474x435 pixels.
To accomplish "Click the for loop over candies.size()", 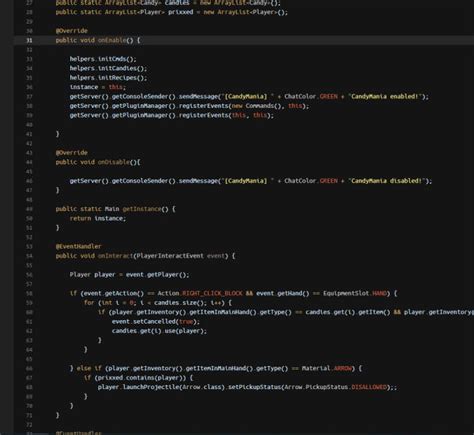I will click(x=158, y=303).
